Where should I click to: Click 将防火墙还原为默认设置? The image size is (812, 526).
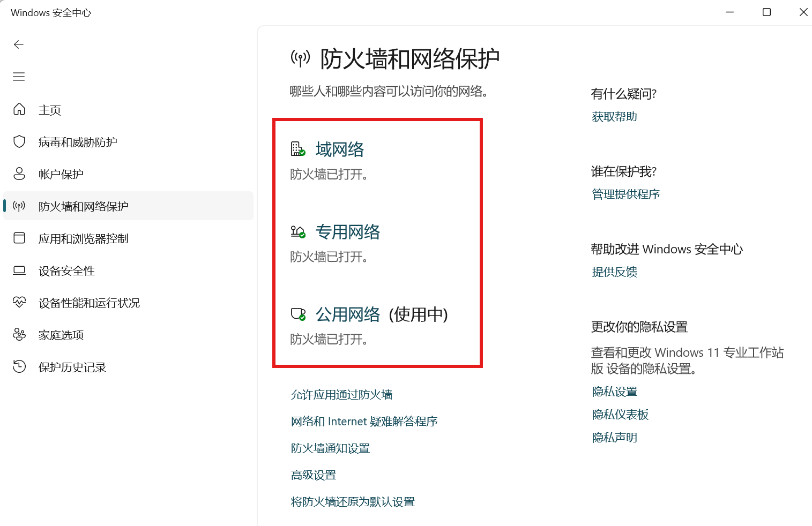pyautogui.click(x=353, y=502)
